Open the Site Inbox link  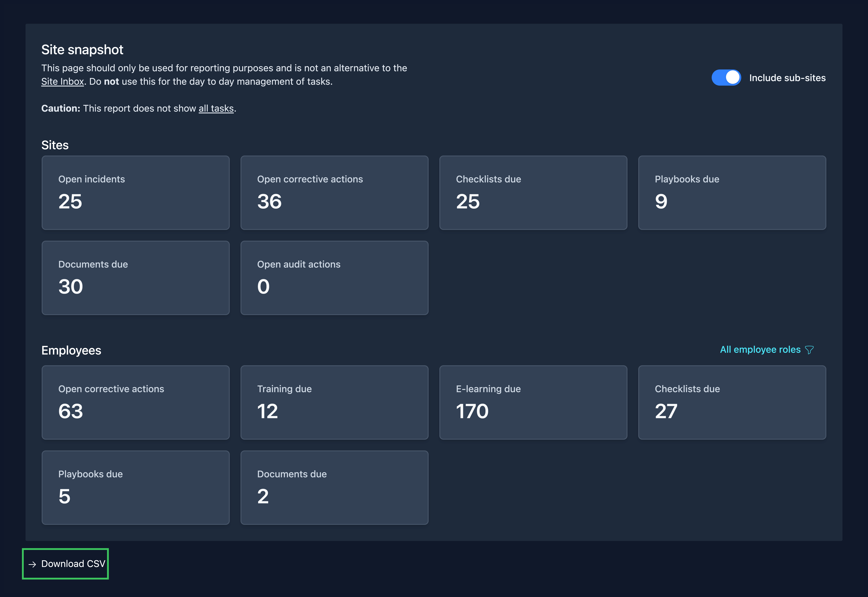tap(62, 82)
